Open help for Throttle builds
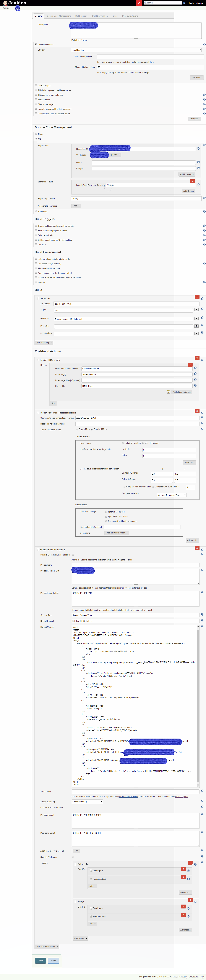Screen dimensions: 206x980 click(x=204, y=100)
